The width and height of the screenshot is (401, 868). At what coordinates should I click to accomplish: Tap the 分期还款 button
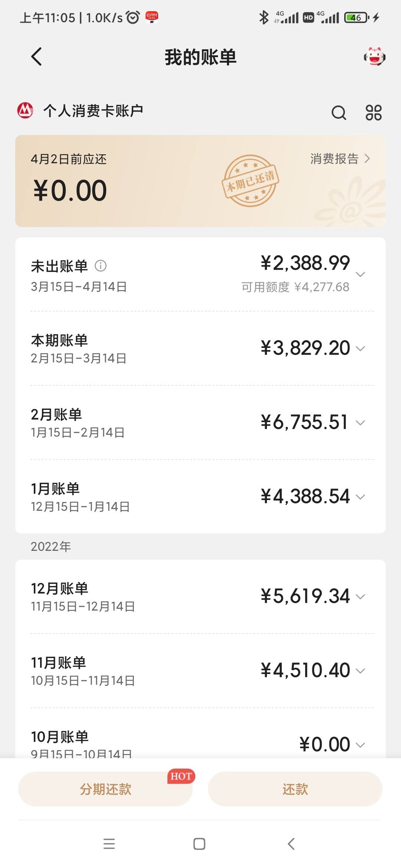click(x=105, y=789)
